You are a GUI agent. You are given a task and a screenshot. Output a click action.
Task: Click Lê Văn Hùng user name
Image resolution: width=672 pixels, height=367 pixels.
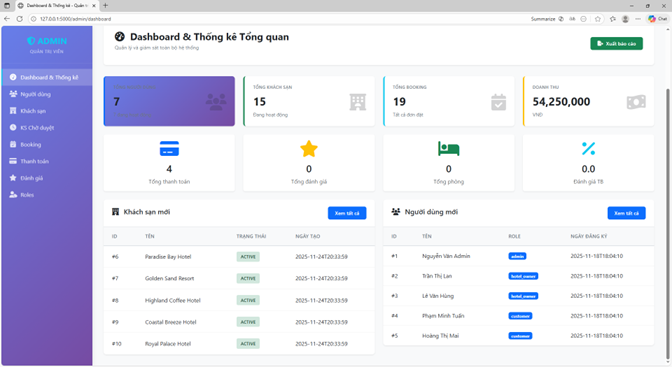click(438, 296)
